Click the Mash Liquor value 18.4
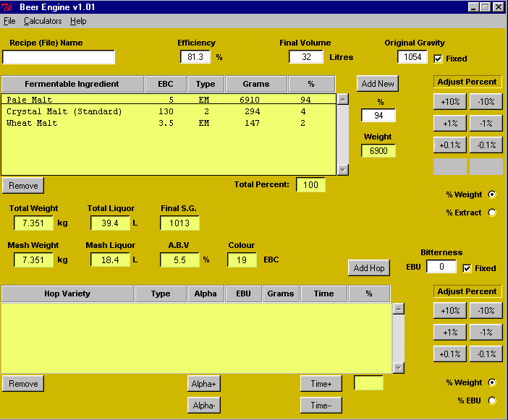Screen dimensions: 508x420 (x=110, y=260)
